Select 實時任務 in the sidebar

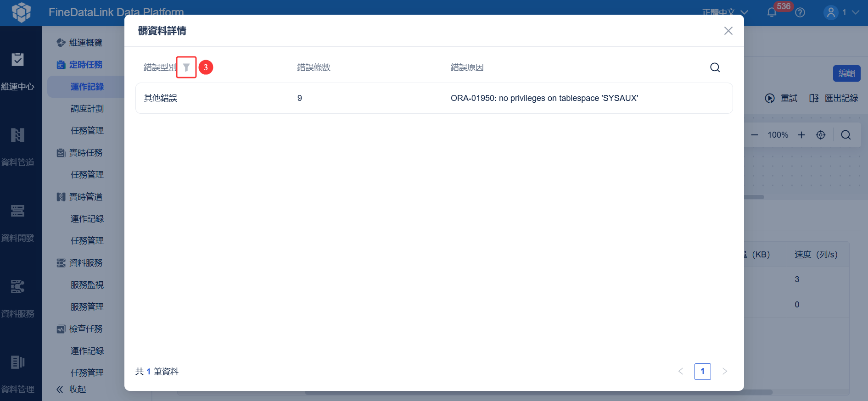click(x=79, y=153)
